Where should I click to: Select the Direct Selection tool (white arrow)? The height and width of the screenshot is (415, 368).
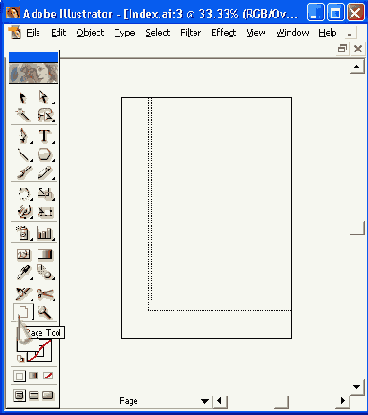pos(45,98)
